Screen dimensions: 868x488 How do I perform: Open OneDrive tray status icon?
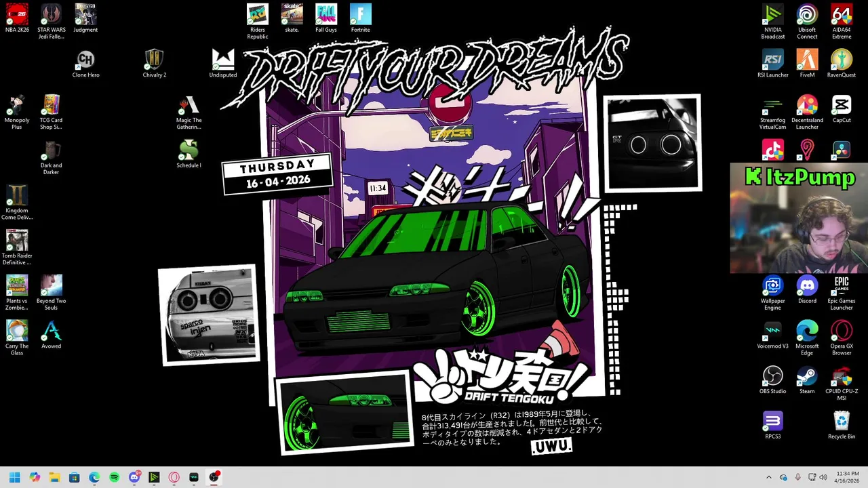(783, 477)
